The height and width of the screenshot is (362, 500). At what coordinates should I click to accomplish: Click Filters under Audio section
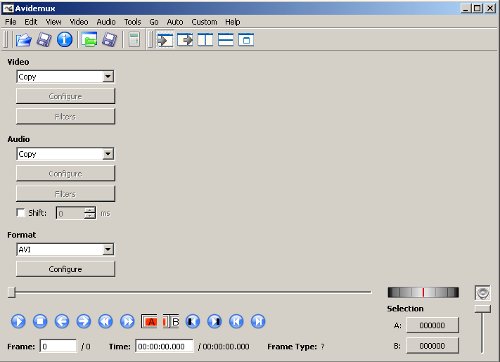pos(65,194)
